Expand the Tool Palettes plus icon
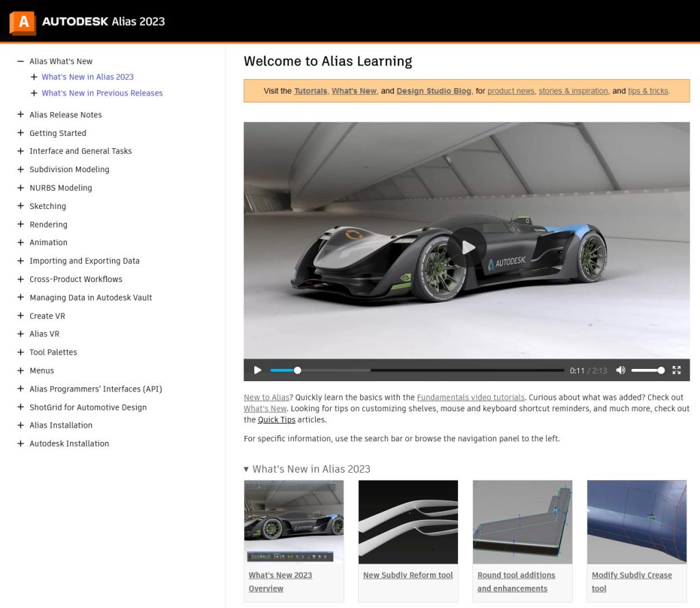The height and width of the screenshot is (608, 700). [x=21, y=353]
